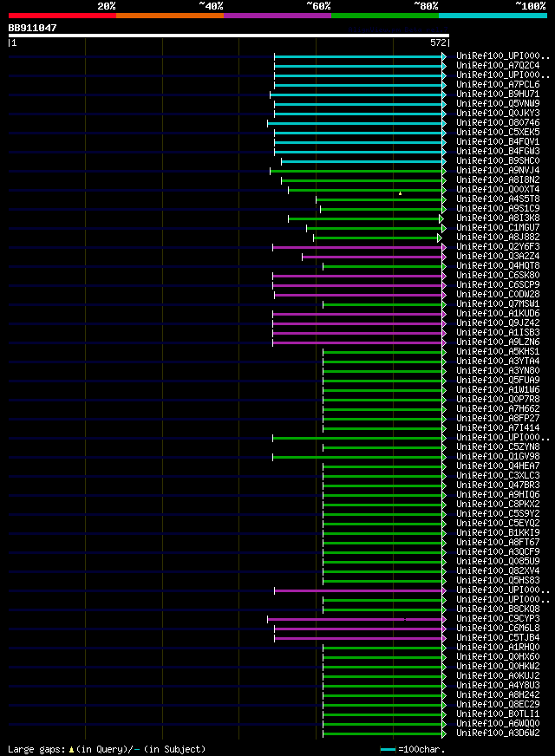Select the UniRef100_C9CYP3 label

tap(498, 619)
